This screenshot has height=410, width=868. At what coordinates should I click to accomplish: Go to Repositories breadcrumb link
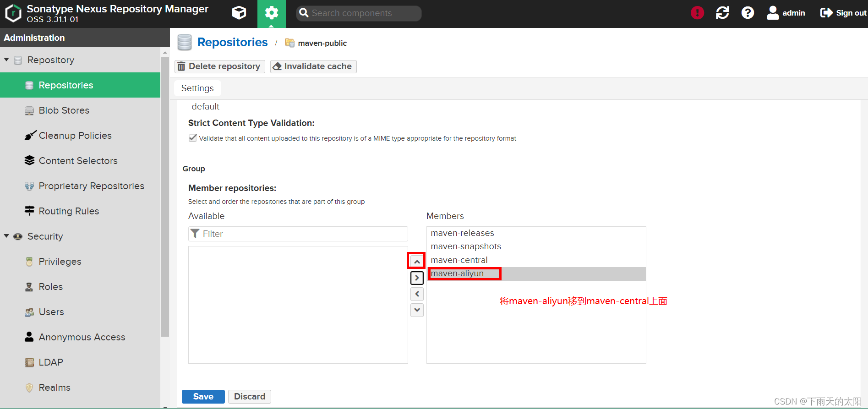(x=232, y=42)
